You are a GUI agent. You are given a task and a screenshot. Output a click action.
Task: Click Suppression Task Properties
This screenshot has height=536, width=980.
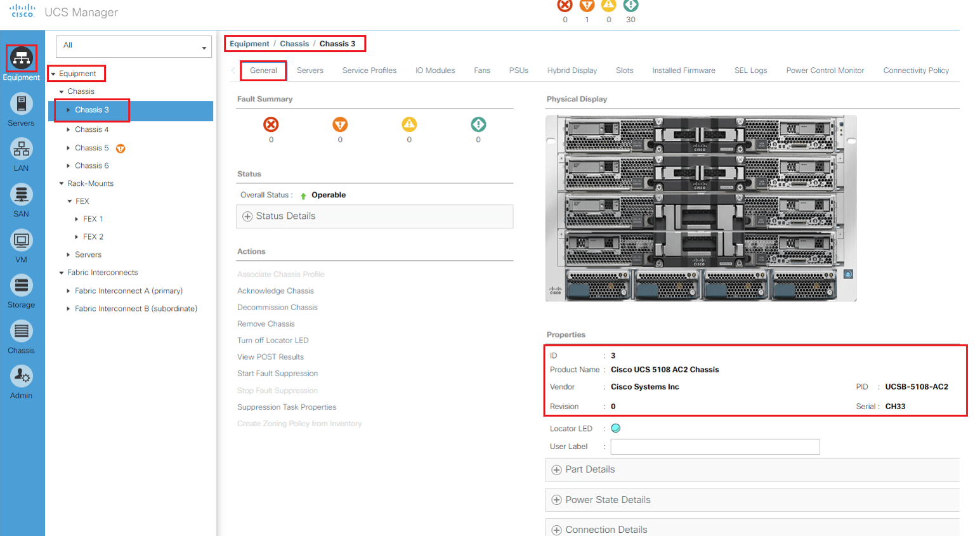[x=287, y=407]
